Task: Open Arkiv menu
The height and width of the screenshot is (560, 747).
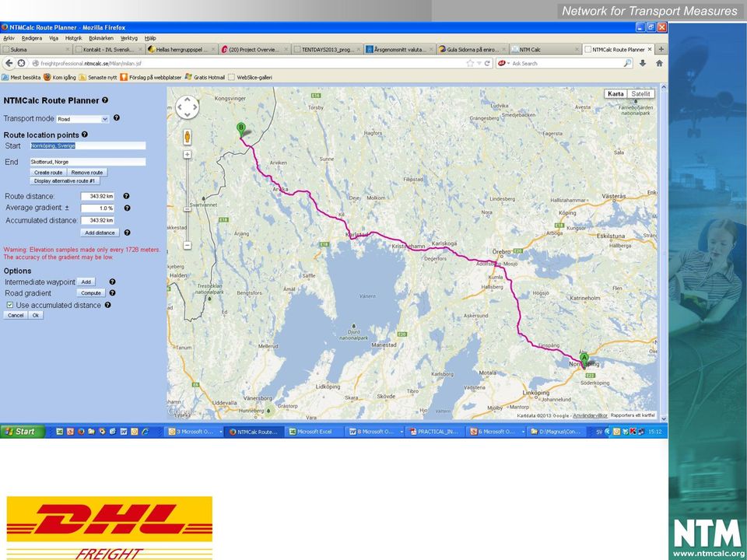Action: point(9,38)
